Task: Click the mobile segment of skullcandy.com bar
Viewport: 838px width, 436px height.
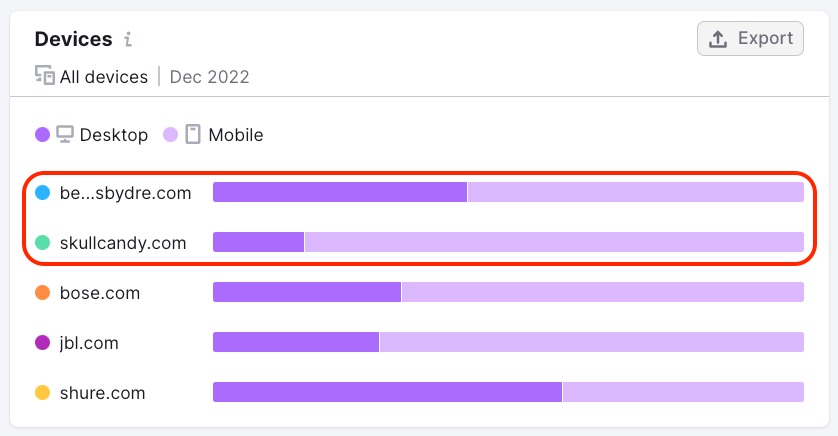Action: coord(554,242)
